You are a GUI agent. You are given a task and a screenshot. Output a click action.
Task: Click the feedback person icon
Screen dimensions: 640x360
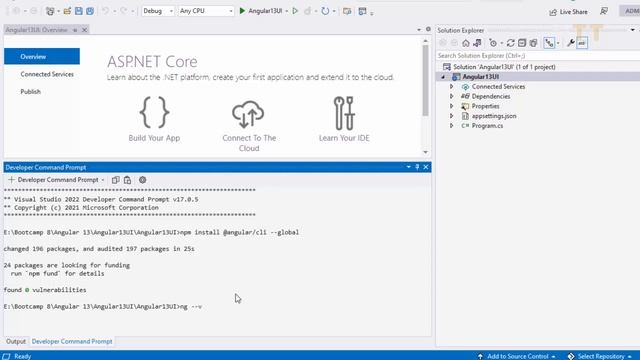(x=604, y=11)
